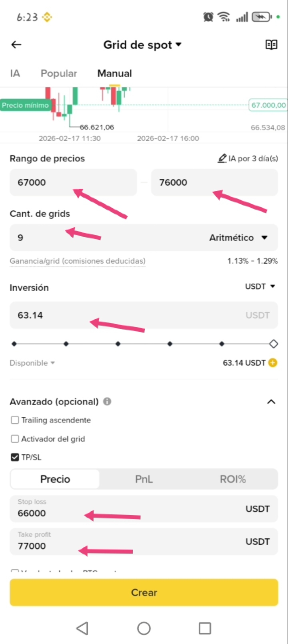Select the PnL tab
The image size is (288, 644).
[x=144, y=479]
